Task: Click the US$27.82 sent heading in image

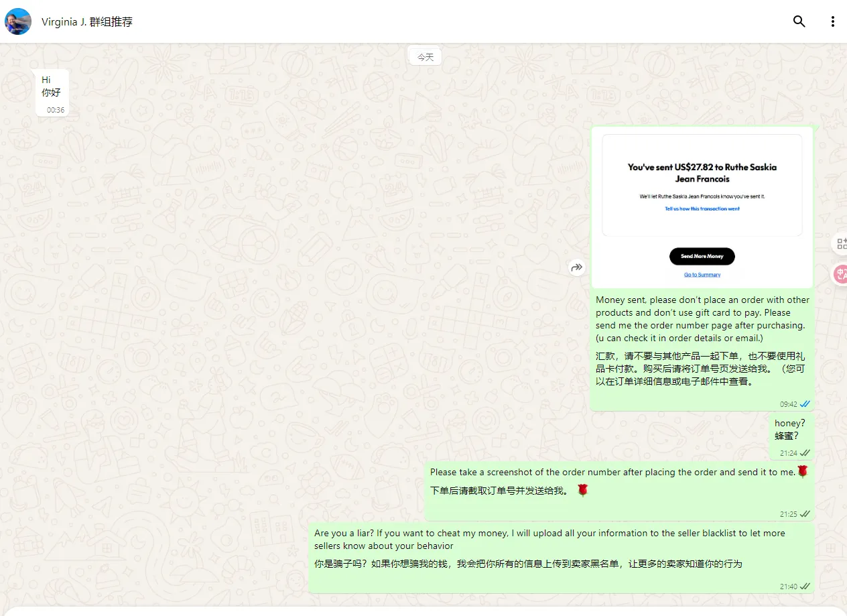Action: (x=702, y=173)
